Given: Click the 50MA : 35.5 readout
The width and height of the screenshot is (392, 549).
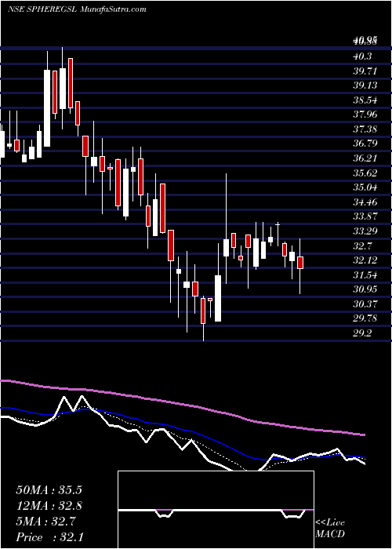Looking at the screenshot, I should (x=50, y=490).
